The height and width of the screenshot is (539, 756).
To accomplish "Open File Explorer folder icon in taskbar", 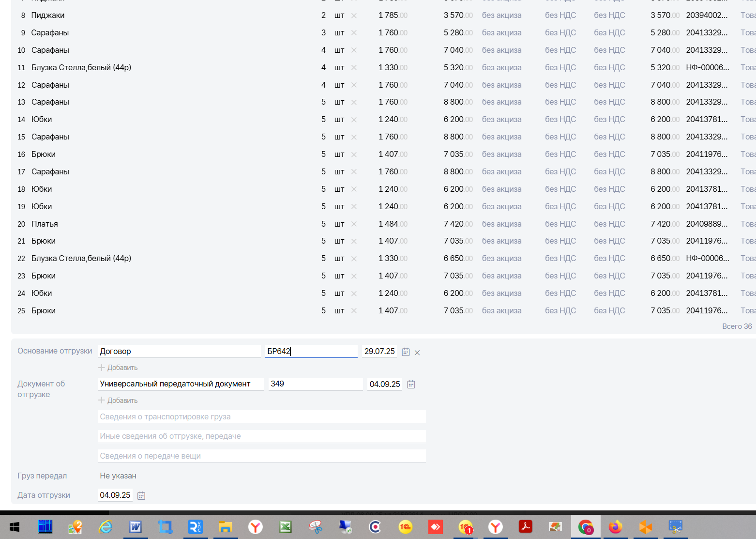I will point(226,527).
